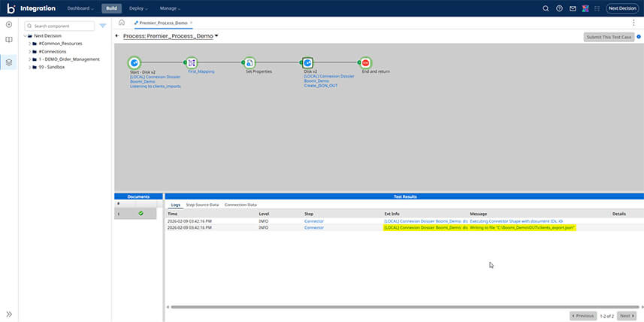Switch to the Connection Data tab
The image size is (644, 322).
[x=240, y=205]
